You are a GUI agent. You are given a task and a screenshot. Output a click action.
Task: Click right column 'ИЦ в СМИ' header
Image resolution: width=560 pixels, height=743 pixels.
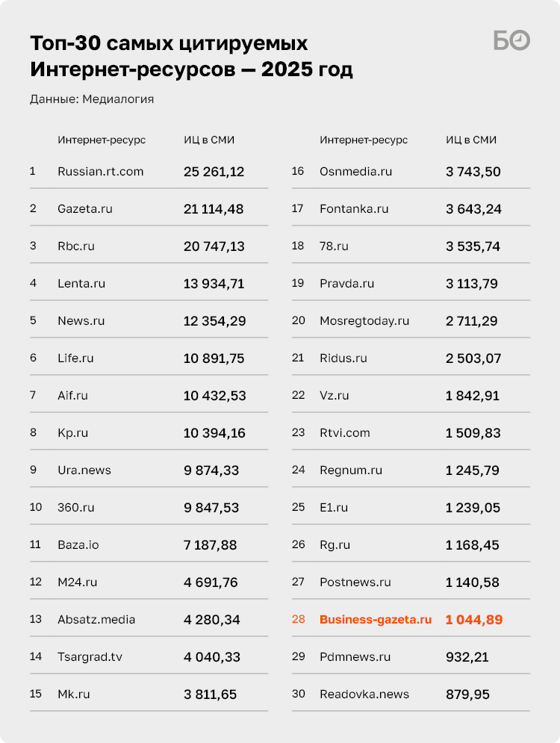pyautogui.click(x=471, y=140)
